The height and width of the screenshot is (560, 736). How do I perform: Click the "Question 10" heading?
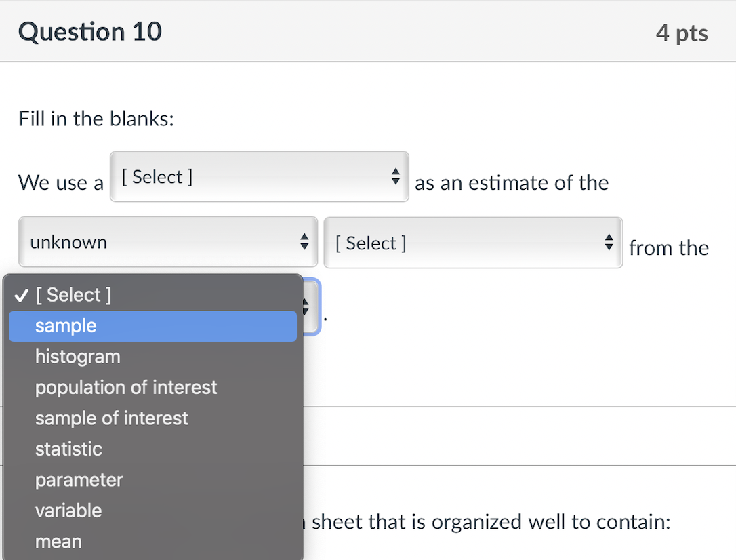(x=89, y=31)
